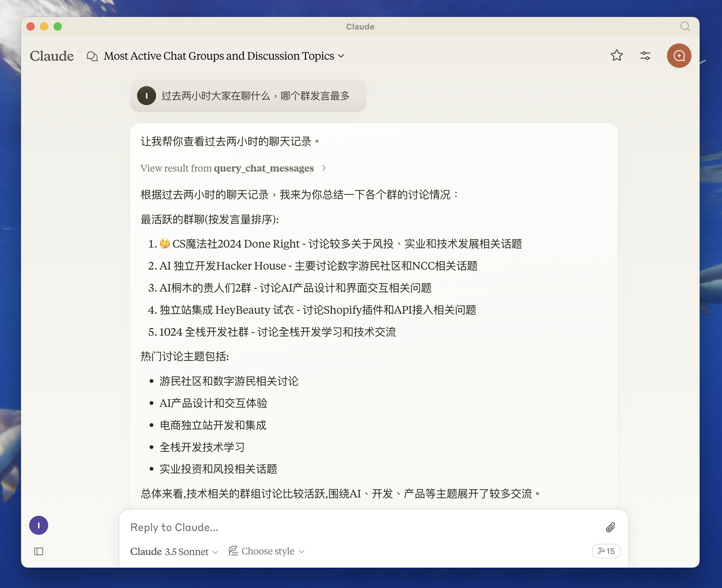722x588 pixels.
Task: Open the Choose style dropdown
Action: pos(267,551)
